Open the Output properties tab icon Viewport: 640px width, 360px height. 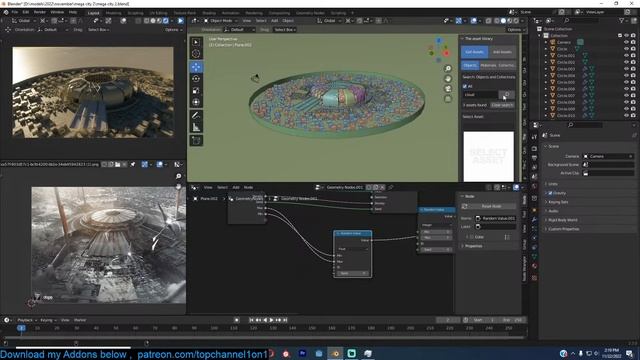(x=534, y=158)
